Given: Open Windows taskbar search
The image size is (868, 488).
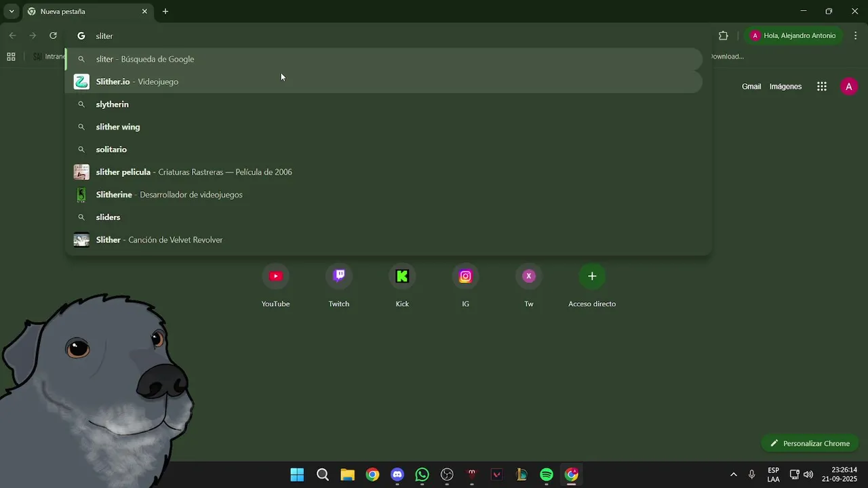Looking at the screenshot, I should (x=323, y=474).
